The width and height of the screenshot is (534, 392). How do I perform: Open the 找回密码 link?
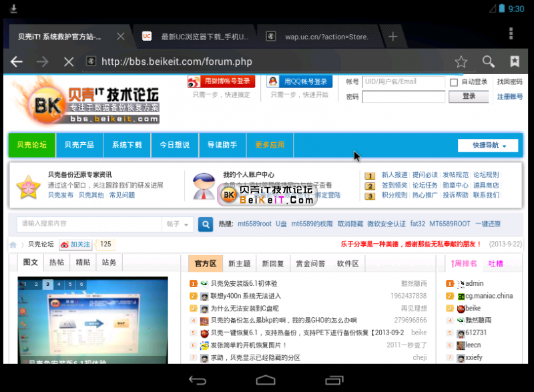click(x=509, y=81)
